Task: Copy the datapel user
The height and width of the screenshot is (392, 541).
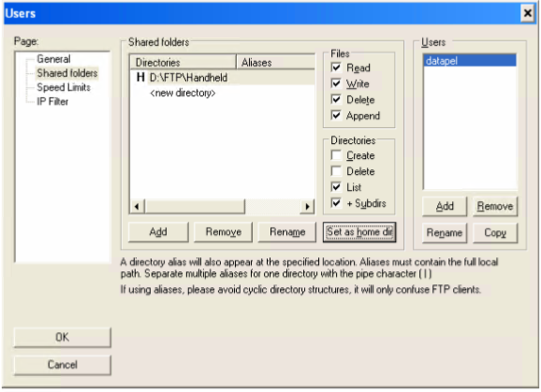Action: pyautogui.click(x=495, y=233)
